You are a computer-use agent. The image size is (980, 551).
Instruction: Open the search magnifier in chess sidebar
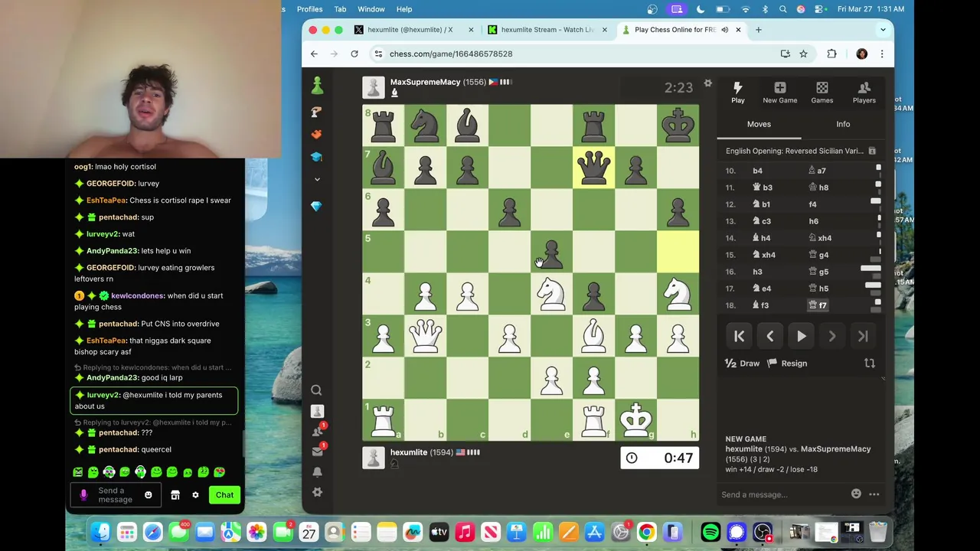point(316,390)
